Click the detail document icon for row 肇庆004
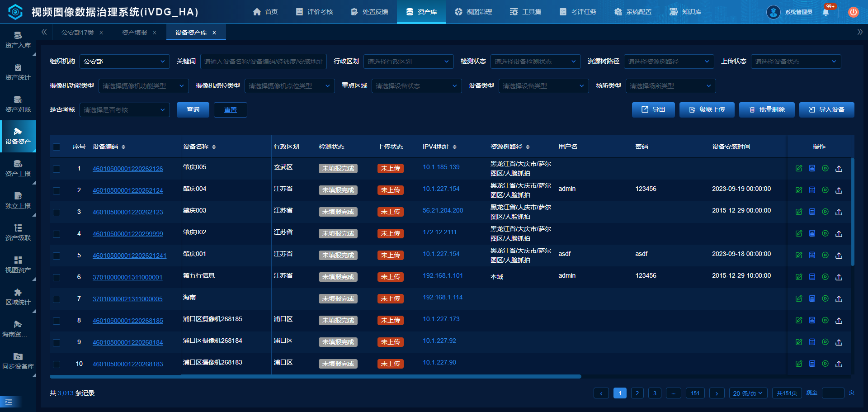The height and width of the screenshot is (412, 868). pyautogui.click(x=812, y=190)
